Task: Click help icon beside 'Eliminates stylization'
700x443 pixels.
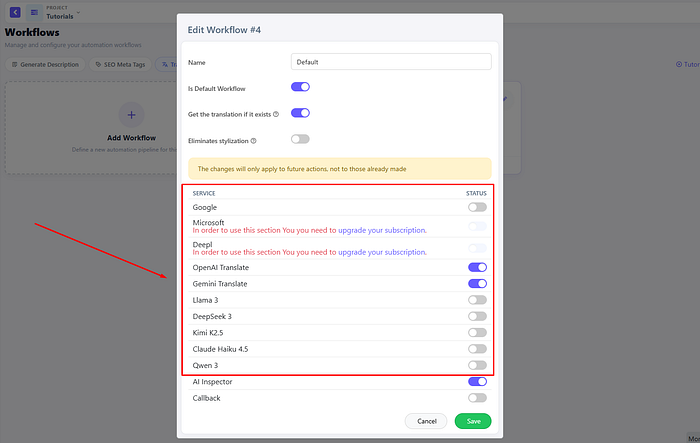Action: point(253,141)
